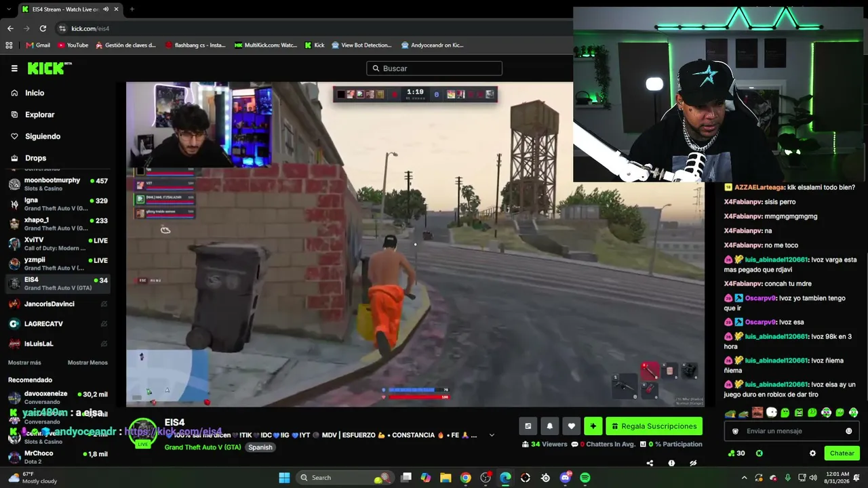
Task: Open volume control in system tray
Action: click(x=813, y=478)
